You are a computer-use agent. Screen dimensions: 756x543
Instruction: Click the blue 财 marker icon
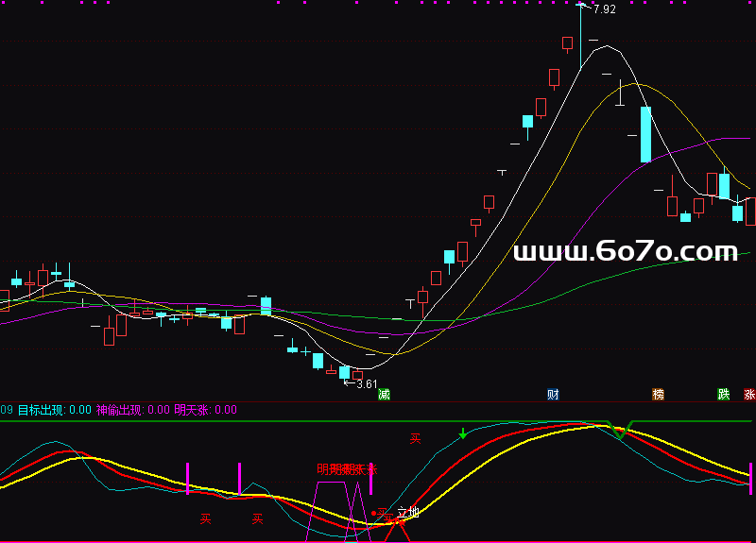[553, 394]
